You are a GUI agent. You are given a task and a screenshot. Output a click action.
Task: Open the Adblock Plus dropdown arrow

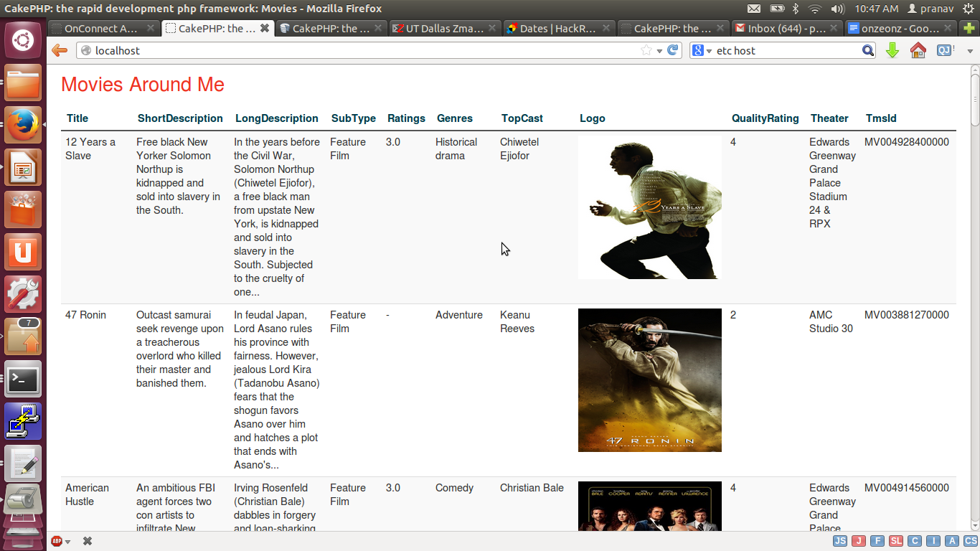(67, 542)
